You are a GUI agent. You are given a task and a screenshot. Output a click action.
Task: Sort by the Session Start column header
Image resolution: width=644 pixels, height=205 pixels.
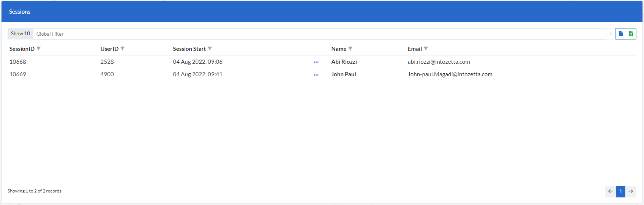tap(189, 49)
